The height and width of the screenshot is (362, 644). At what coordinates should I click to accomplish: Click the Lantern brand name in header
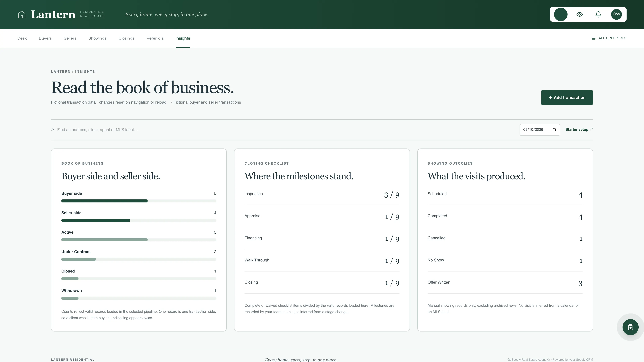[x=53, y=14]
